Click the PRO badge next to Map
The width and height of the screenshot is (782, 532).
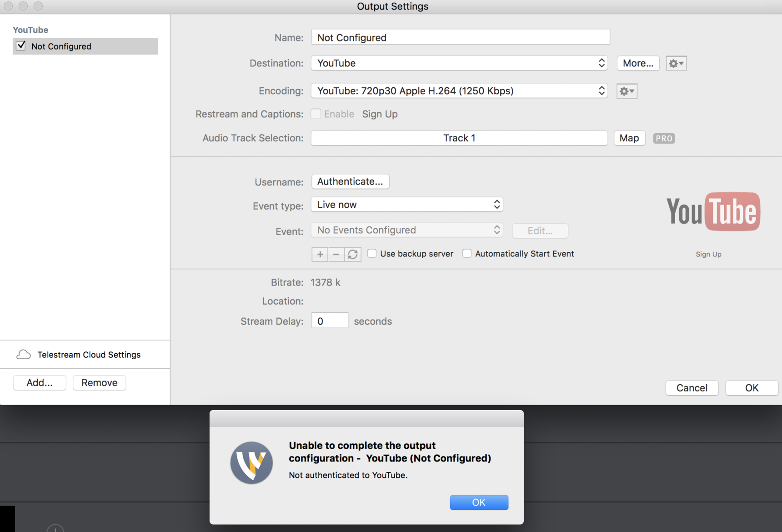click(664, 138)
